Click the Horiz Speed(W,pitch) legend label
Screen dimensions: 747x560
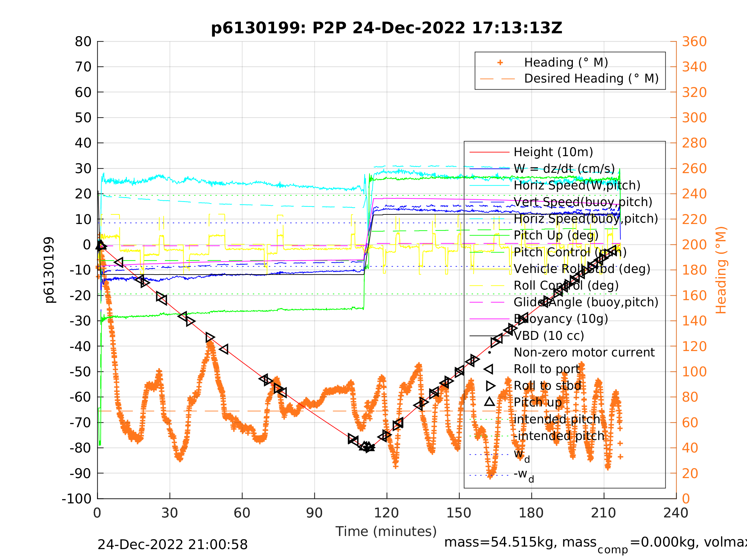(577, 185)
